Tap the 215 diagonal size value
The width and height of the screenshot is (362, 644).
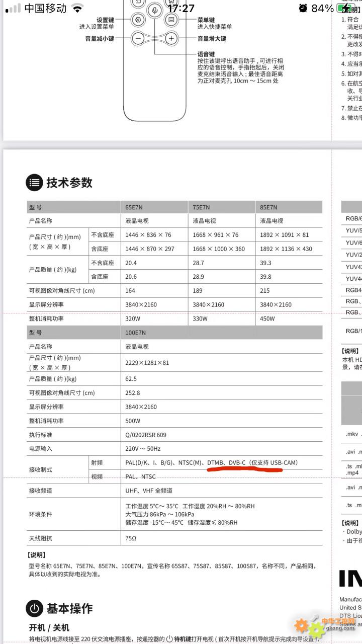(265, 291)
